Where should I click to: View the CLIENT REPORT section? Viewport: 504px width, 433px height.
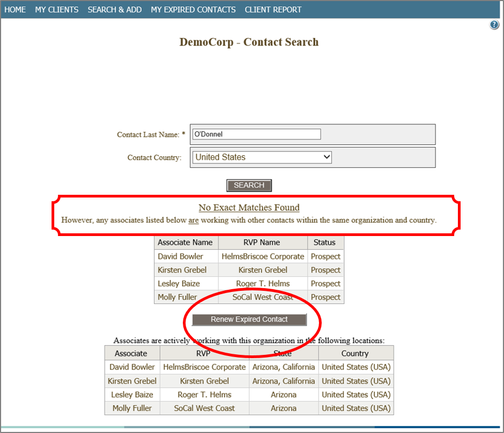[273, 9]
